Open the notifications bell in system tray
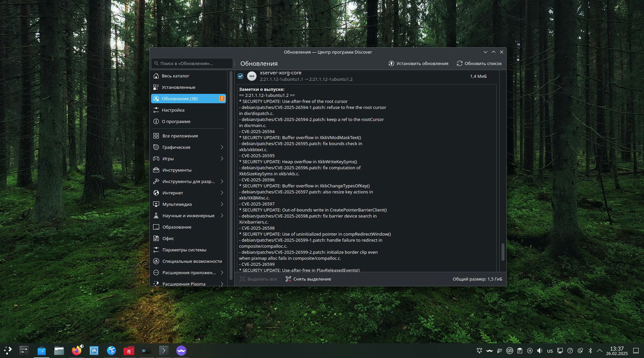Image resolution: width=644 pixels, height=358 pixels. (x=480, y=351)
